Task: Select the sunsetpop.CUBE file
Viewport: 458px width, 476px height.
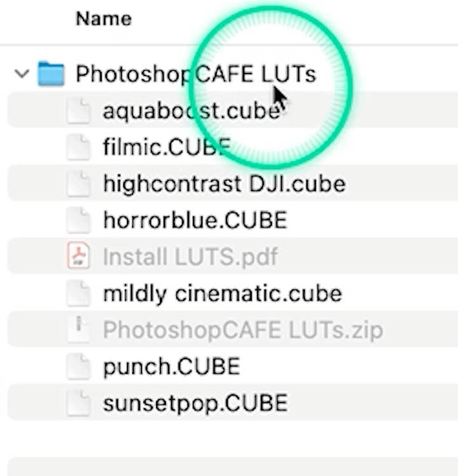Action: 195,403
